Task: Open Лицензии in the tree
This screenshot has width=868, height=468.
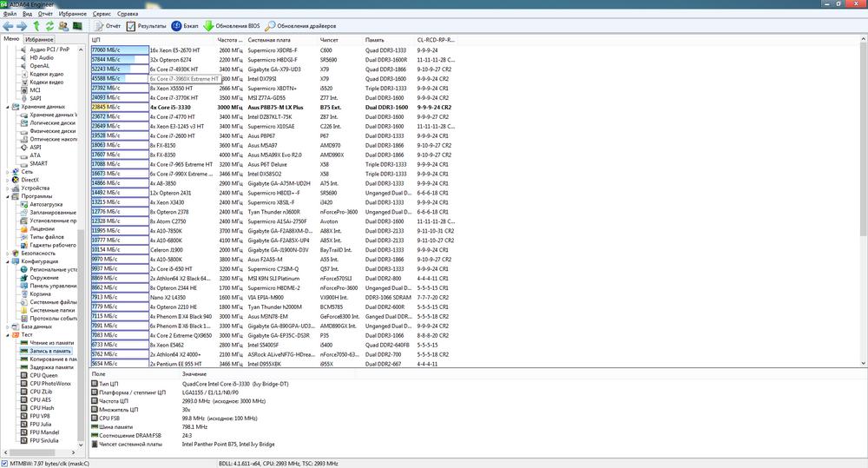Action: 42,228
